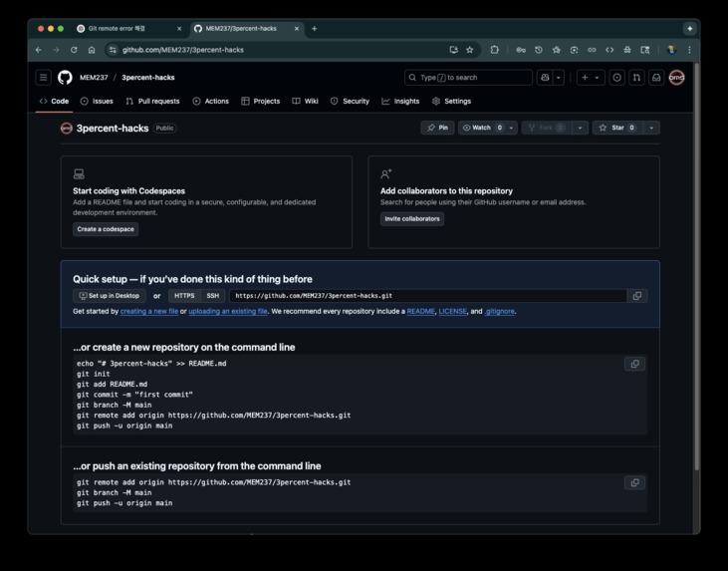Expand the Watch options dropdown arrow
The image size is (728, 571).
[x=511, y=128]
